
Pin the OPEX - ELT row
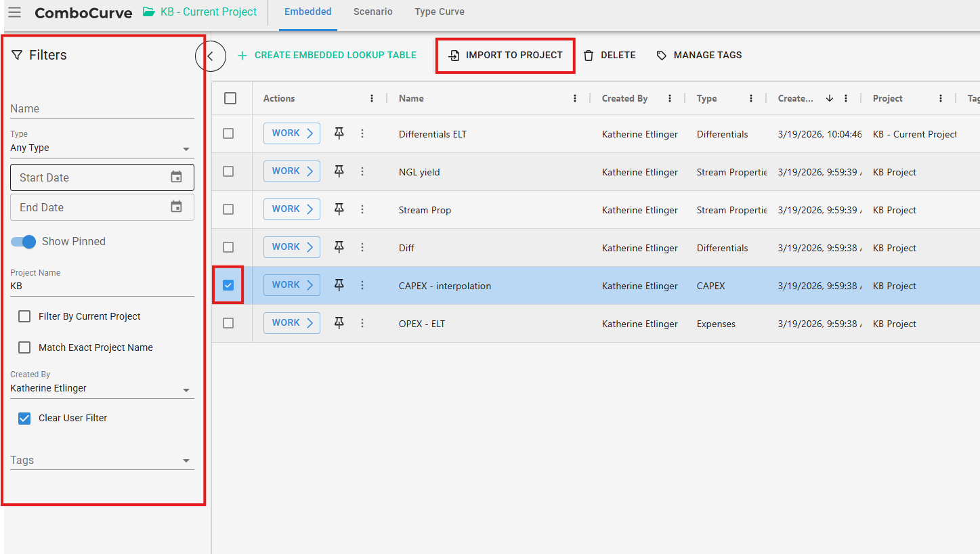pos(339,323)
